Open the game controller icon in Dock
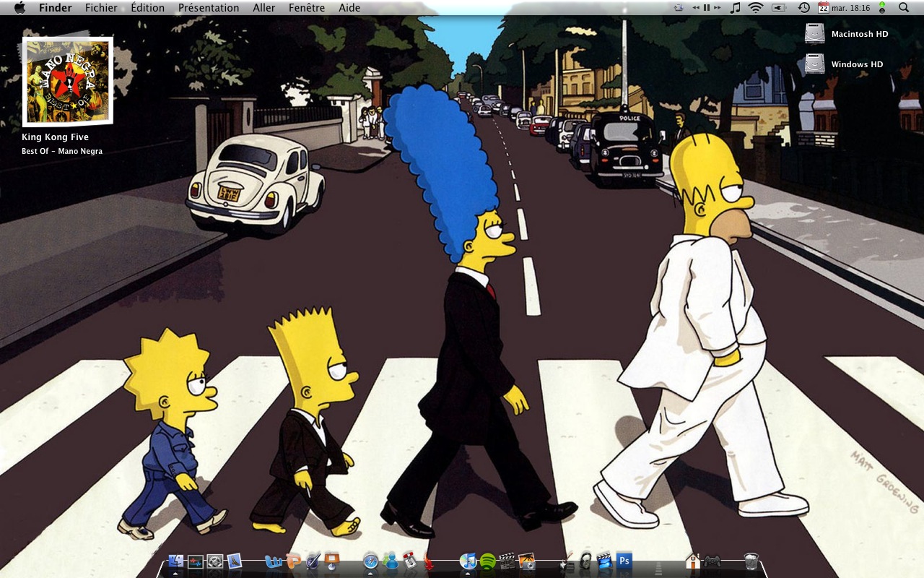Screen dimensions: 924x578 point(712,561)
